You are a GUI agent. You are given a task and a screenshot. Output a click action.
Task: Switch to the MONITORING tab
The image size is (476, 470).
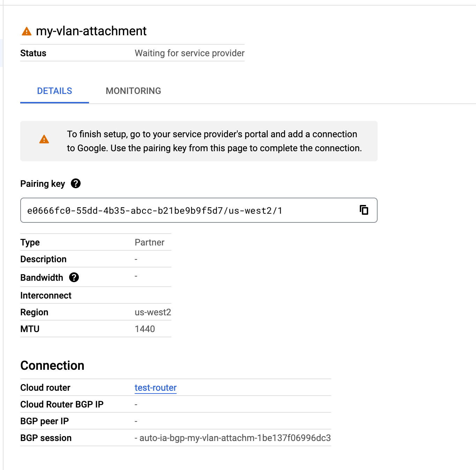tap(133, 91)
